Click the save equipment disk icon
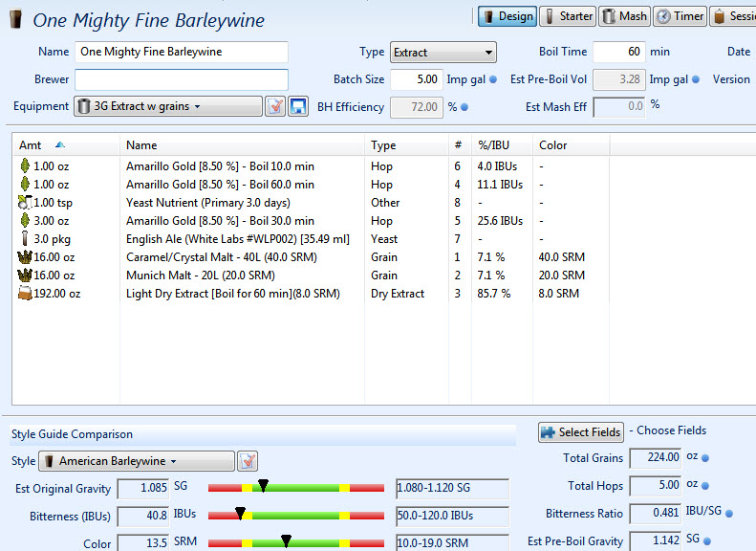756x551 pixels. [298, 106]
